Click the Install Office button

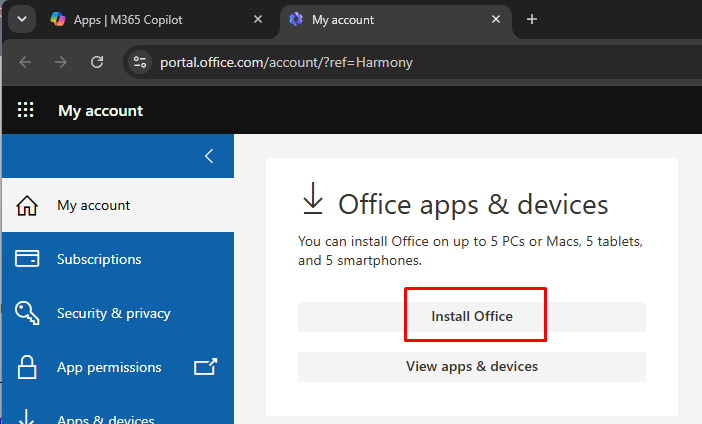click(x=472, y=317)
